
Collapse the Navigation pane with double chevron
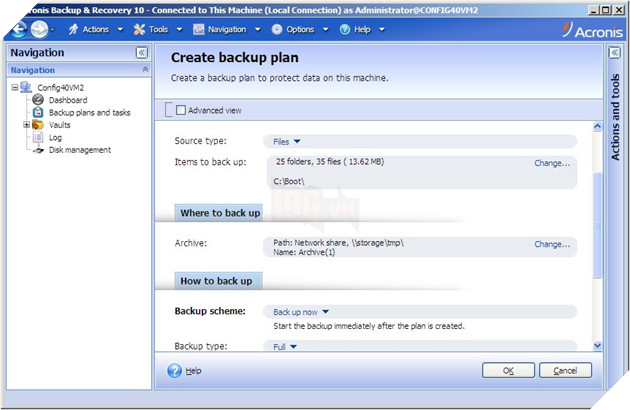click(x=141, y=53)
